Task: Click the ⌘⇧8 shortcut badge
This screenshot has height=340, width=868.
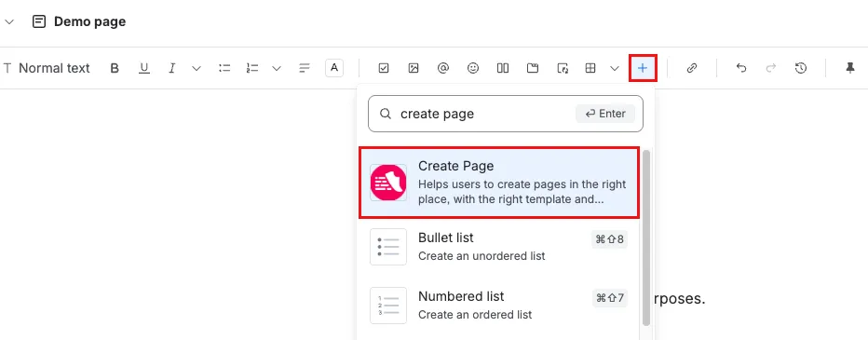Action: coord(609,239)
